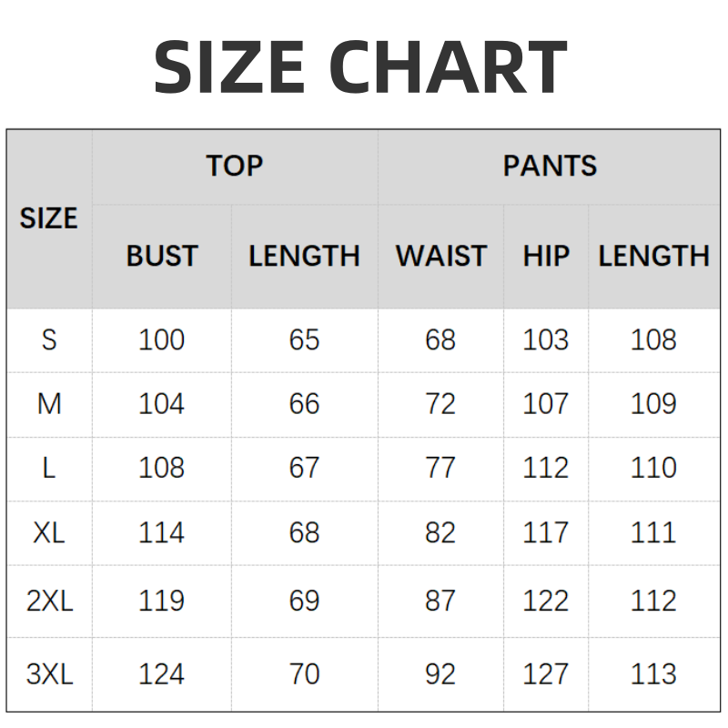The width and height of the screenshot is (728, 728).
Task: Select hip value 112 for size L
Action: (545, 468)
